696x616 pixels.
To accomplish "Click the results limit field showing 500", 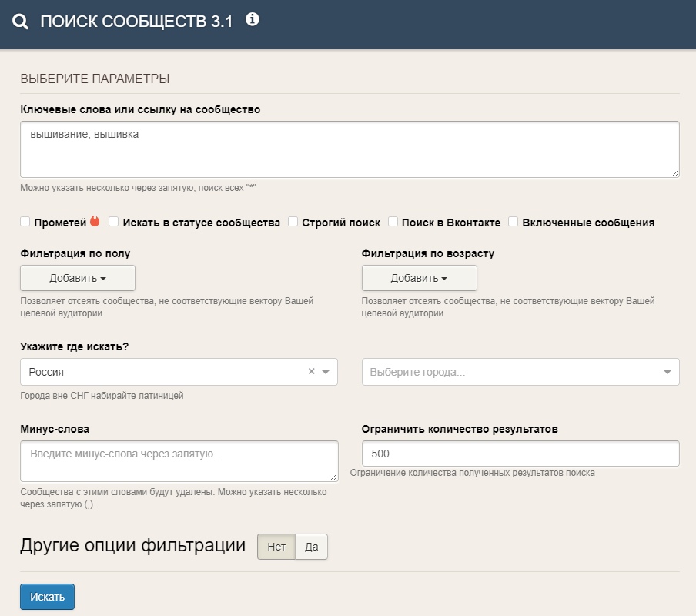I will pos(520,454).
